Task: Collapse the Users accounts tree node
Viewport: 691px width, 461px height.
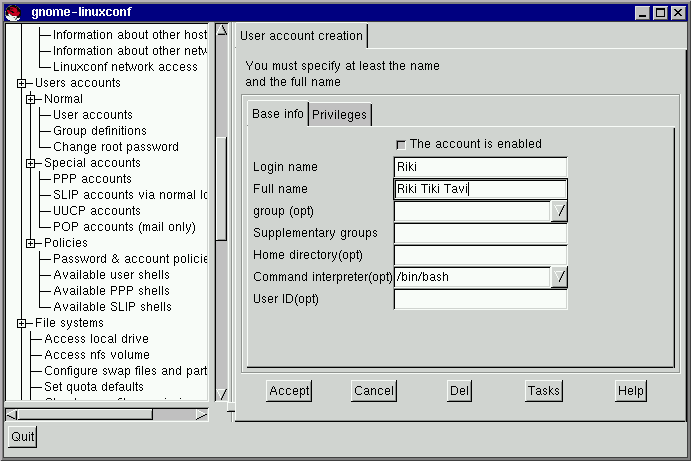Action: [22, 83]
